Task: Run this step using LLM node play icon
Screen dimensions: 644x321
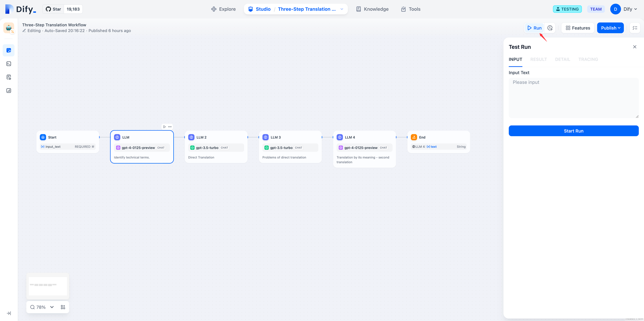Action: click(164, 127)
